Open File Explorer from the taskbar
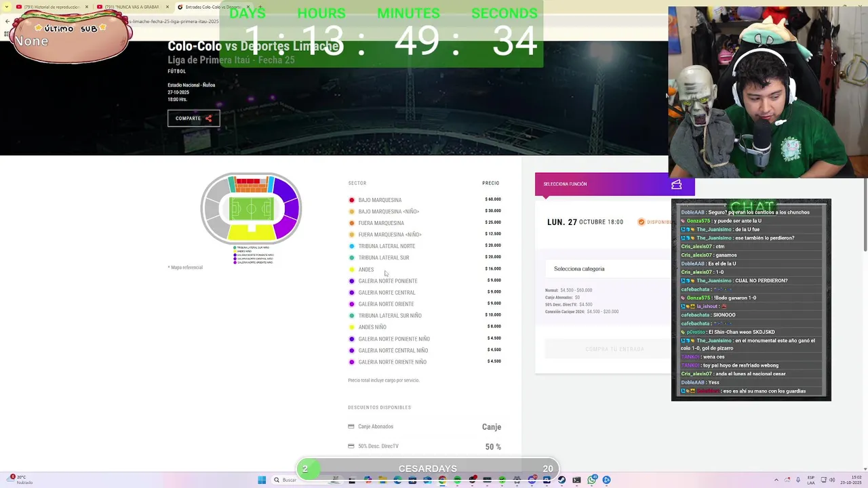Screen dimensions: 868x488 click(382, 480)
